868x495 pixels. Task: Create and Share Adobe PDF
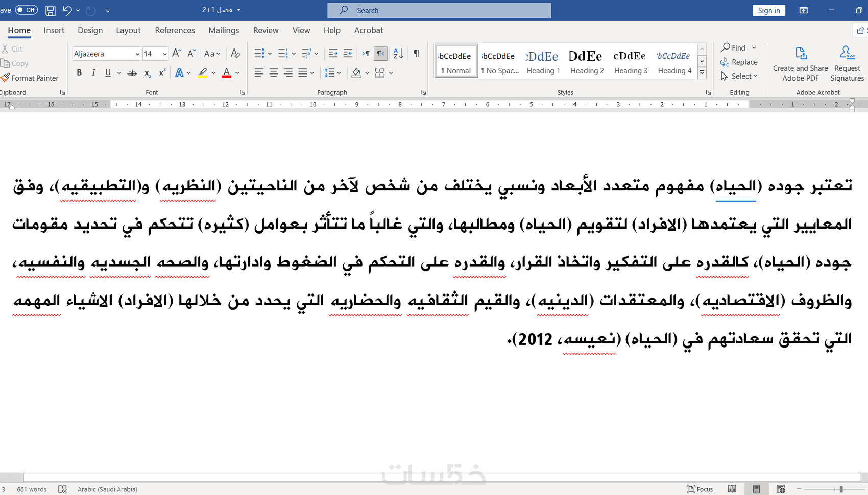(800, 64)
